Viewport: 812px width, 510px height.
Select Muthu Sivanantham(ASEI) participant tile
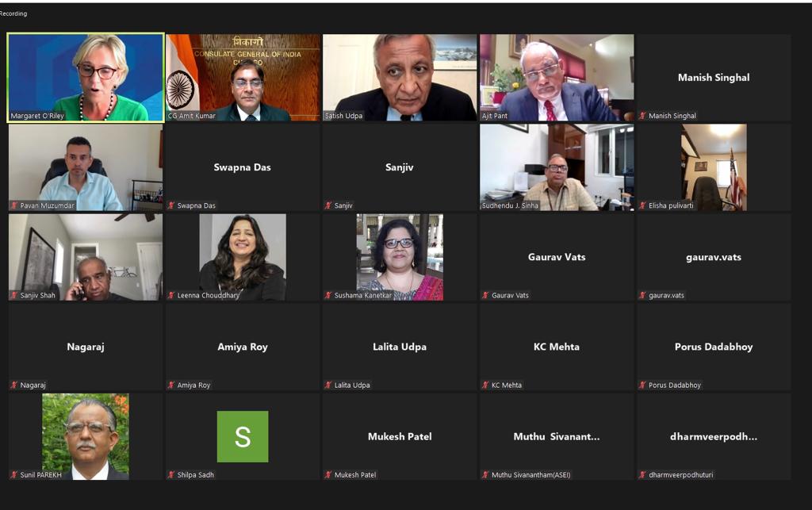557,436
